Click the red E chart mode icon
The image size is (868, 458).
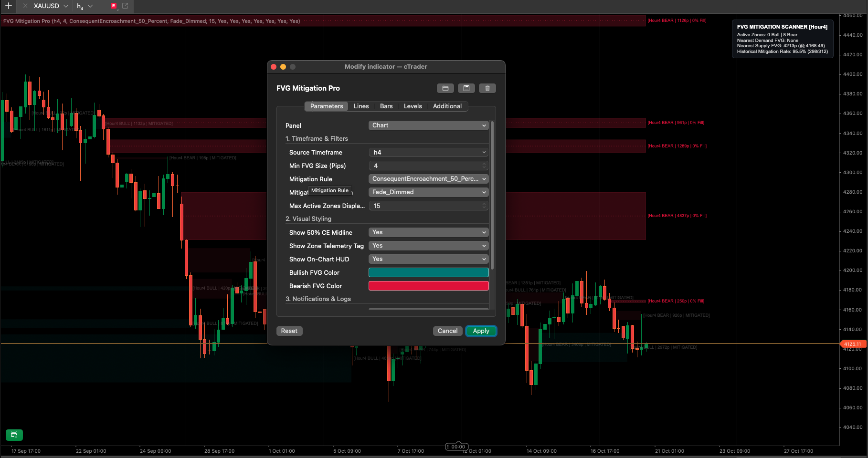[x=114, y=6]
